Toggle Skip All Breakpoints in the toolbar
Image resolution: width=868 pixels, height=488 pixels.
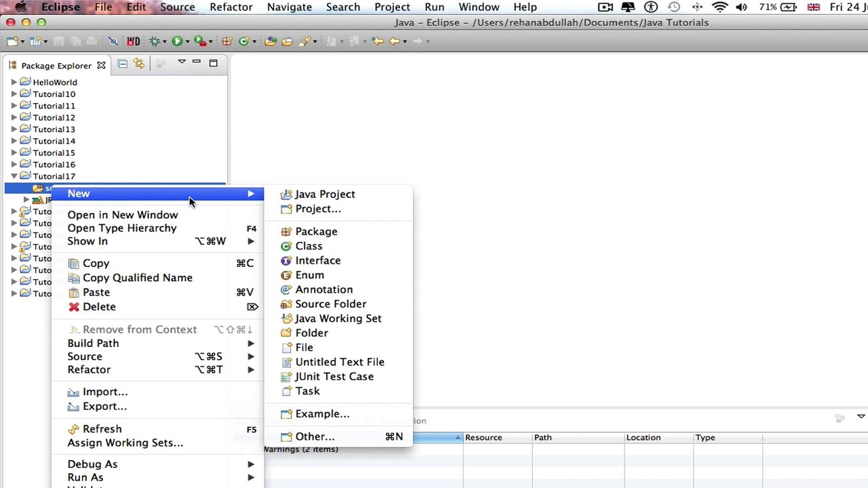coord(113,41)
